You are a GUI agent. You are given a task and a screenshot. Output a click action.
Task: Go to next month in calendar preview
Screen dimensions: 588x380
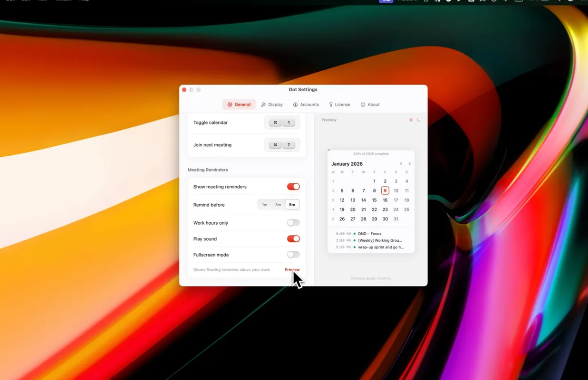(410, 164)
